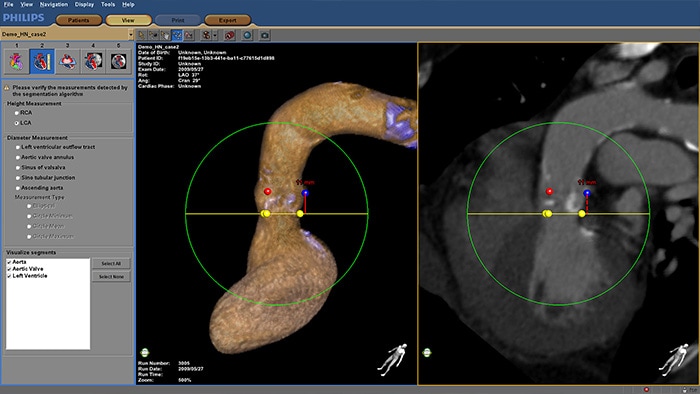700x394 pixels.
Task: Switch to the Print tab
Action: 178,20
